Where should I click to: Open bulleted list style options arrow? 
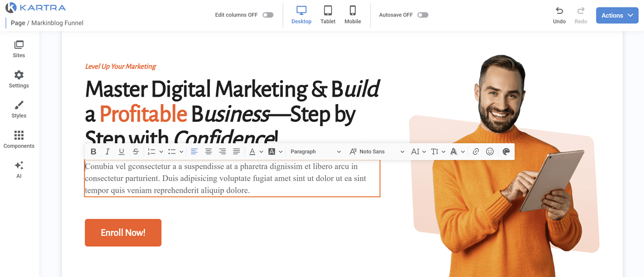[x=181, y=152]
